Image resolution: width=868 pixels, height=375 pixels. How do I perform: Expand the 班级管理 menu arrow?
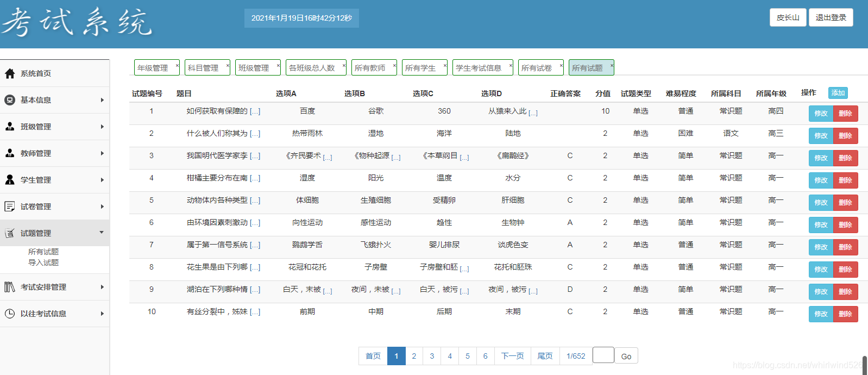tap(102, 127)
